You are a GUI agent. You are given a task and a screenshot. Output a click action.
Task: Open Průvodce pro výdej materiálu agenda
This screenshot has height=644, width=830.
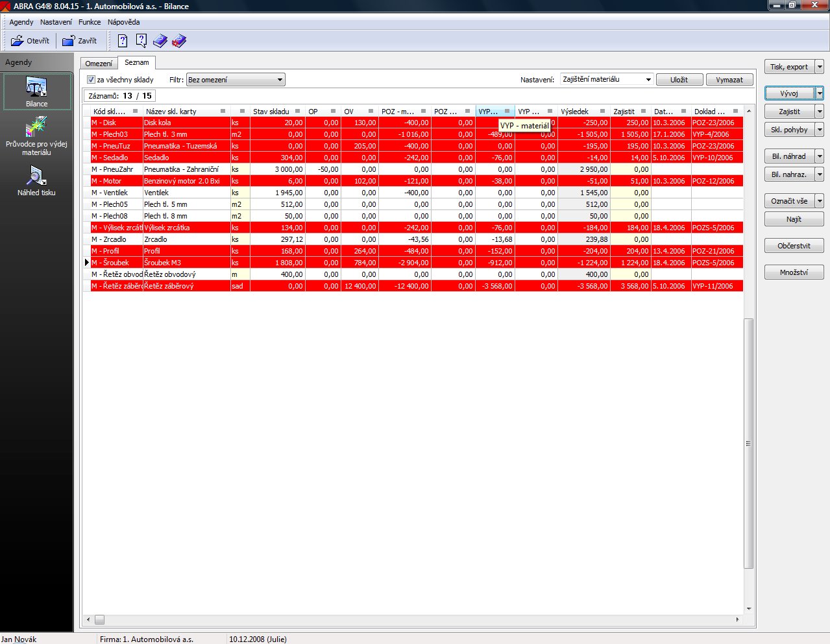tap(36, 126)
